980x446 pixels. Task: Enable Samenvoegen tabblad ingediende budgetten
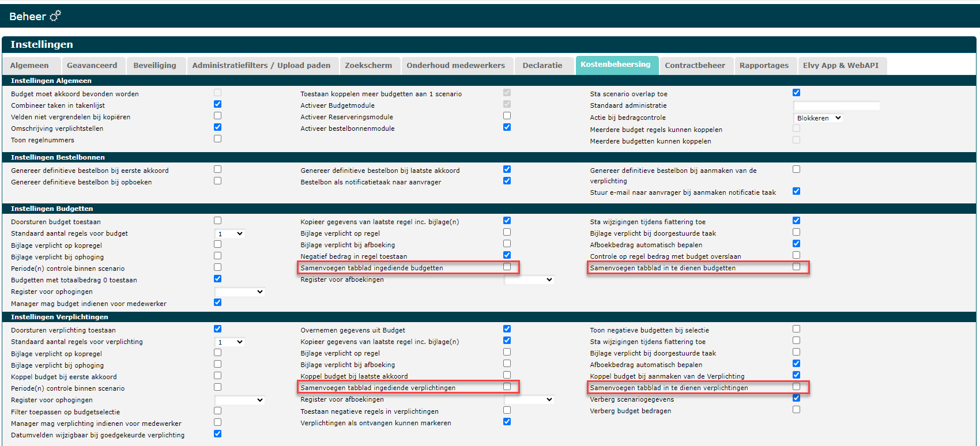click(507, 267)
